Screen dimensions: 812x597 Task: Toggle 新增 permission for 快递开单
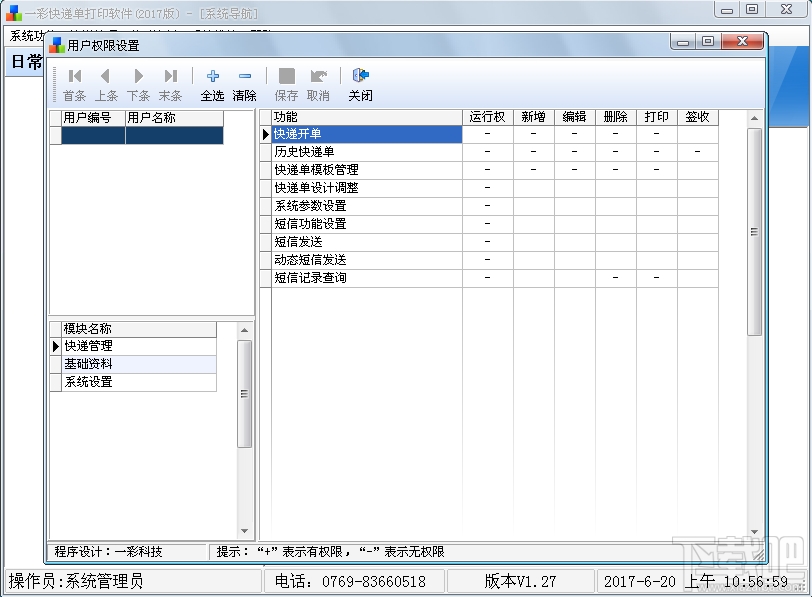(x=534, y=134)
